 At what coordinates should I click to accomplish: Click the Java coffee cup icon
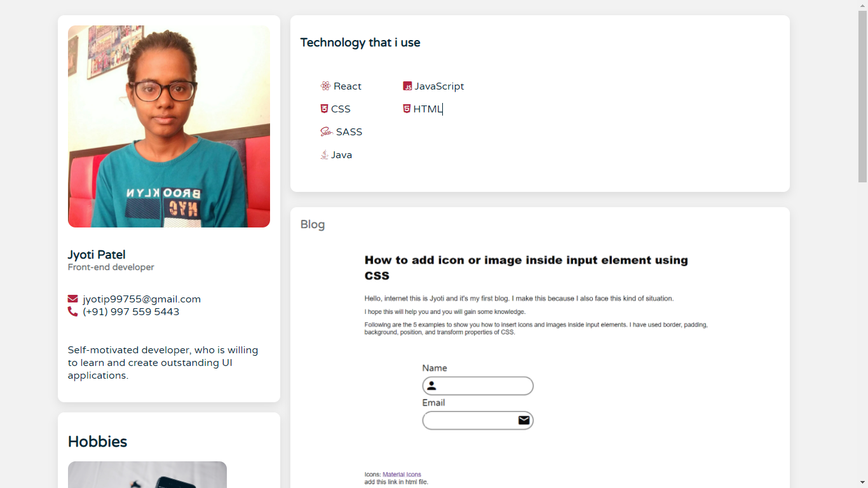coord(324,154)
